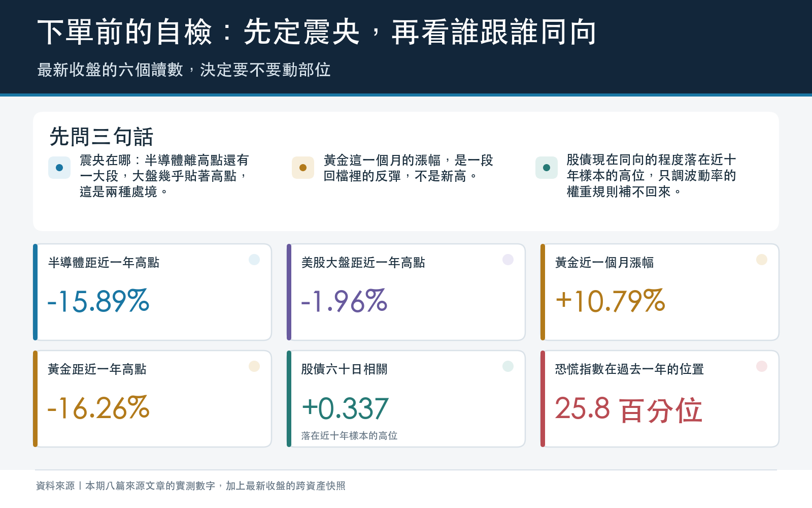Click the label 黃金近一個月漲幅

coord(604,263)
